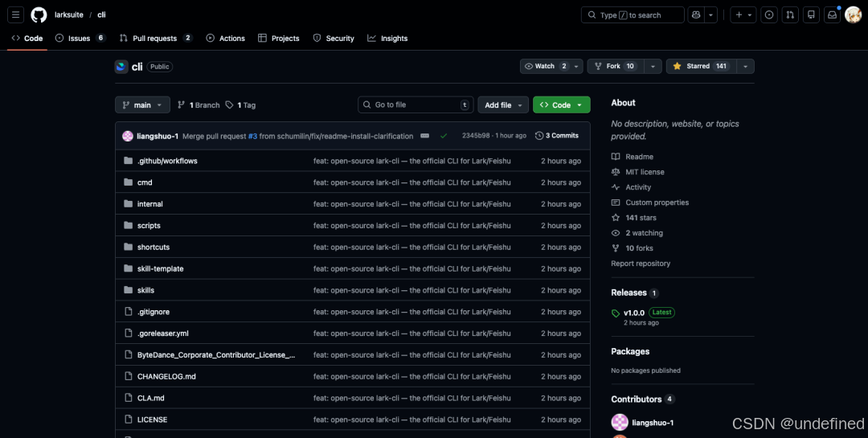Open the CLA.md file
The image size is (868, 438).
(x=150, y=398)
